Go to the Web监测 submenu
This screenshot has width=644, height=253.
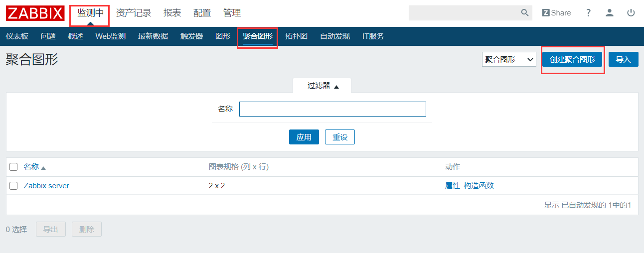click(111, 36)
